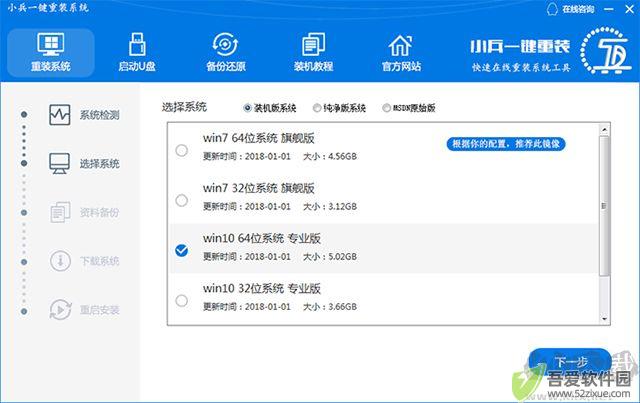Click the 大小：5.02GB size text
The height and width of the screenshot is (403, 640).
point(330,257)
